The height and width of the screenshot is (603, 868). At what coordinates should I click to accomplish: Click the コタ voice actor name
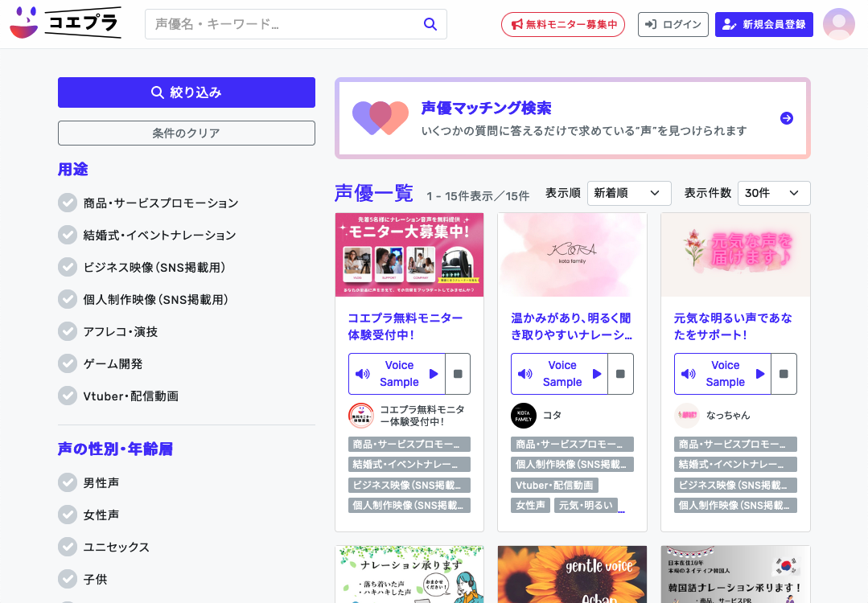pos(552,415)
